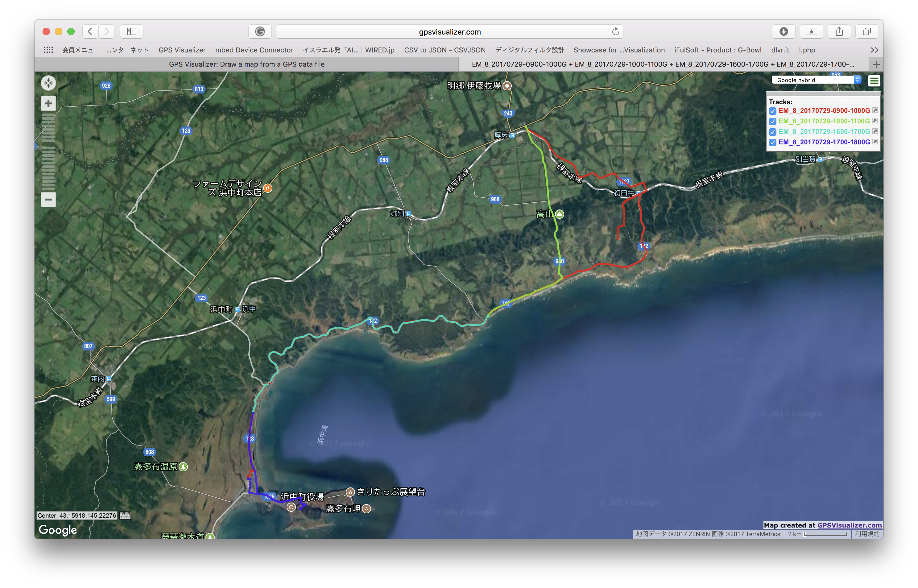Open Safari downloads button
Image resolution: width=918 pixels, height=588 pixels.
coord(784,31)
